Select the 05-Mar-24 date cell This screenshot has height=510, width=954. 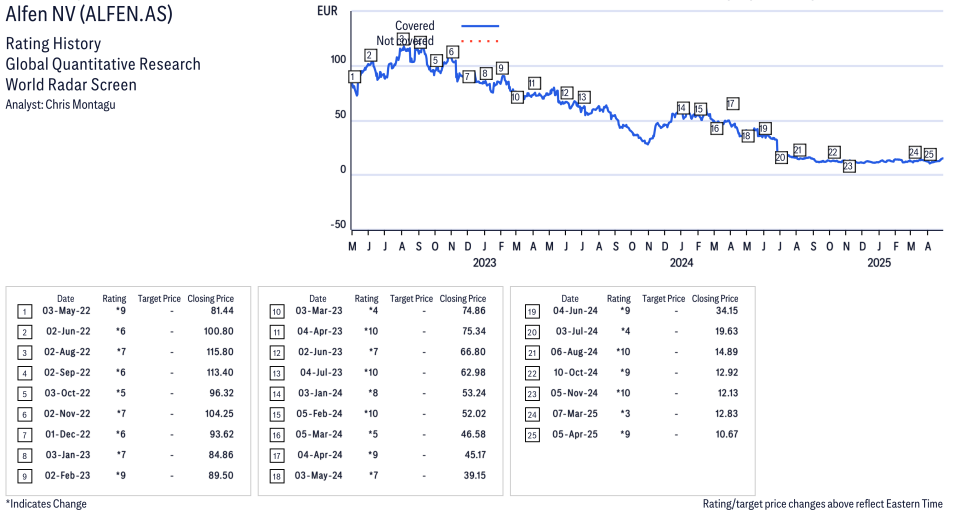319,435
